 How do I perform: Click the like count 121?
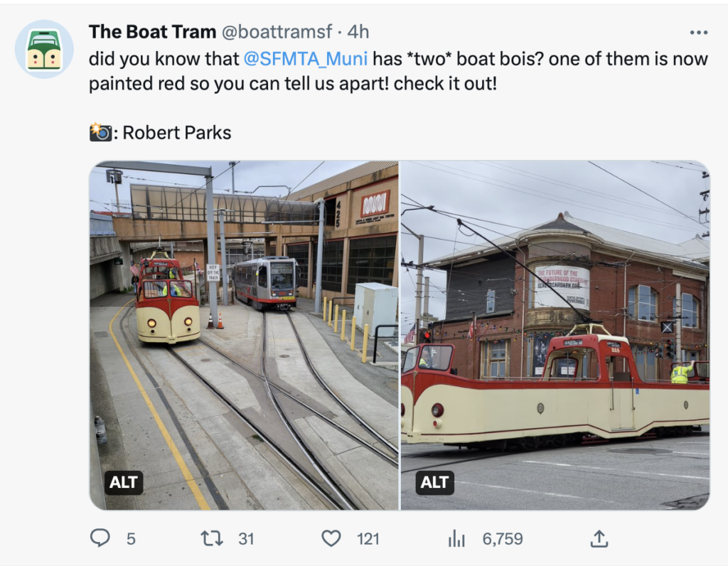click(x=368, y=539)
